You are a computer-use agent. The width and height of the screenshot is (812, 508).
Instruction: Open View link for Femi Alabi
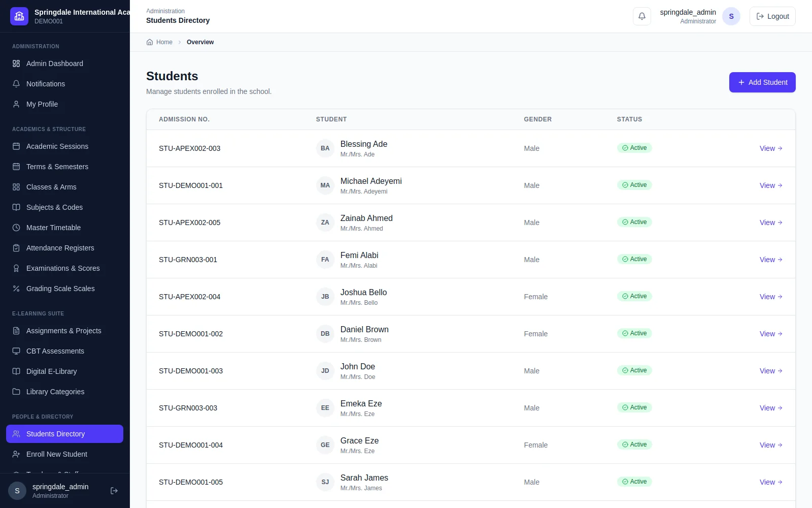[x=771, y=260]
